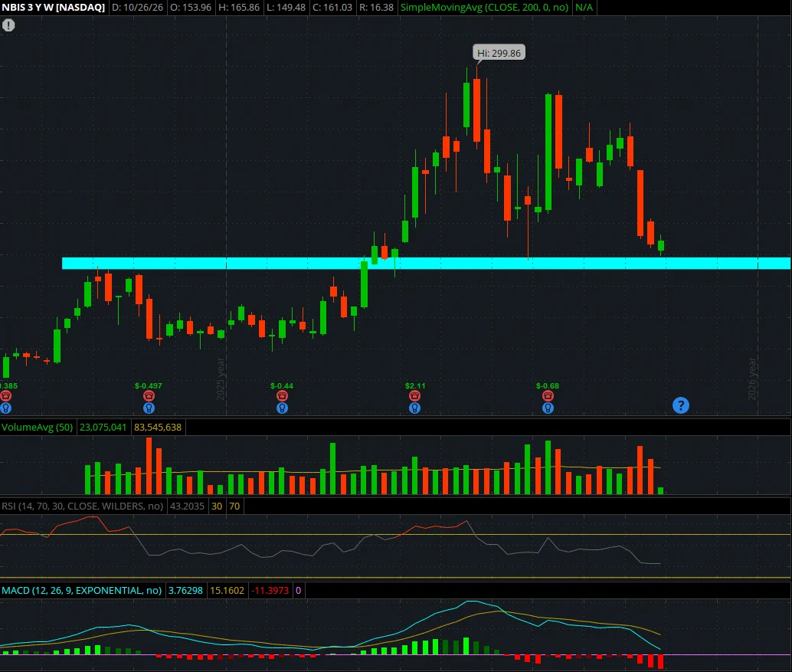Open the lightbulb icon under $-0.44 earnings
The width and height of the screenshot is (792, 672).
283,408
